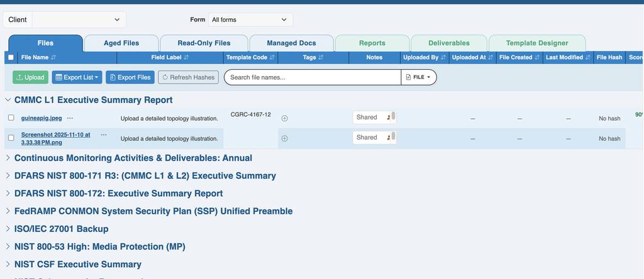This screenshot has width=644, height=279.
Task: Sort by Tags column arrows
Action: [321, 57]
